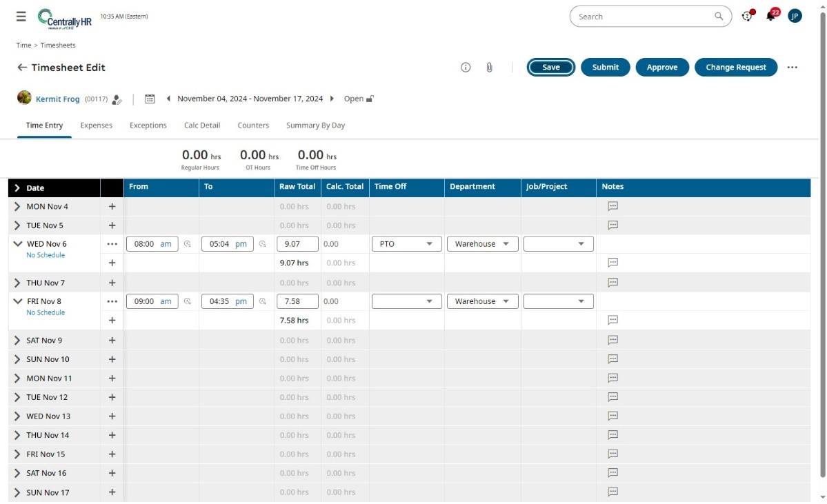Open the more options ellipsis after Change Request

[793, 68]
